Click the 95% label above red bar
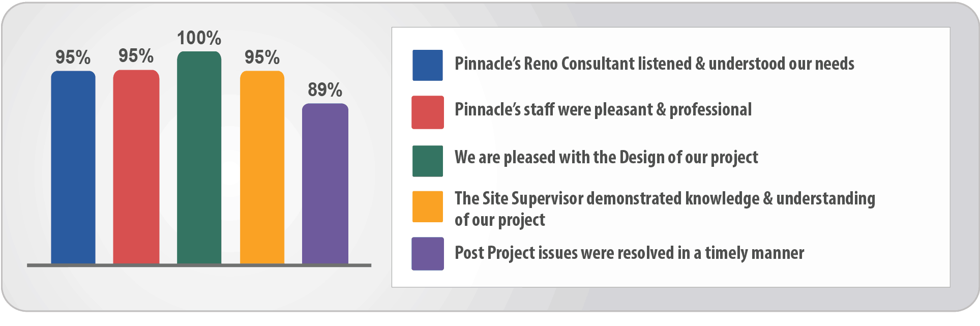 [136, 56]
